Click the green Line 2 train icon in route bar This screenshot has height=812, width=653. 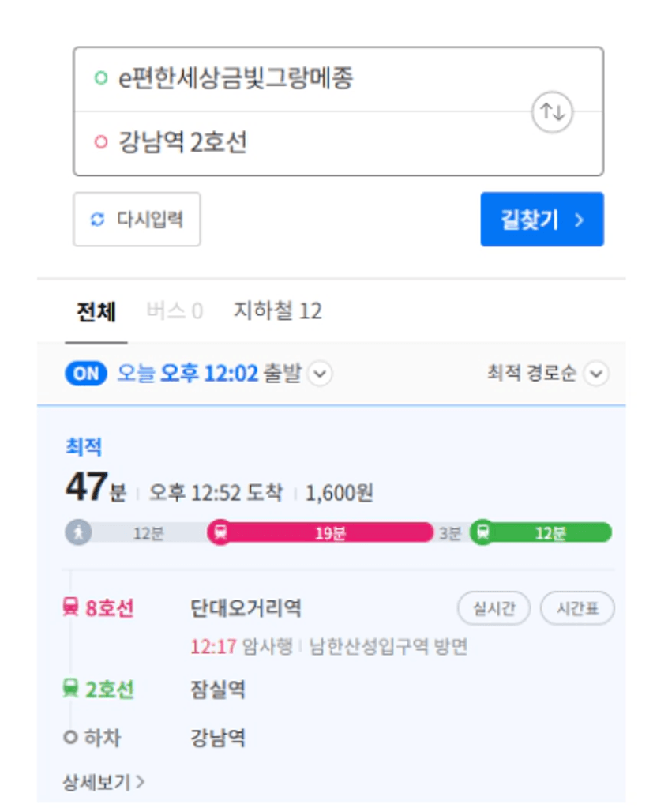point(482,532)
